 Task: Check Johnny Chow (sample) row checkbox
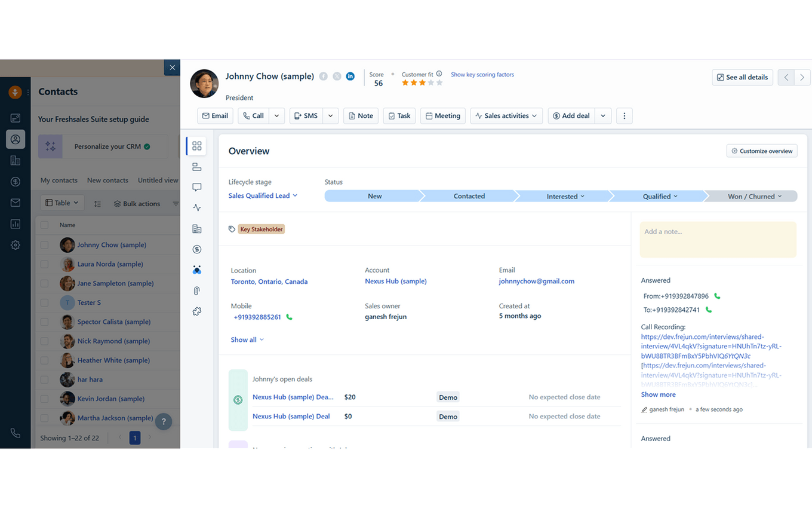45,245
